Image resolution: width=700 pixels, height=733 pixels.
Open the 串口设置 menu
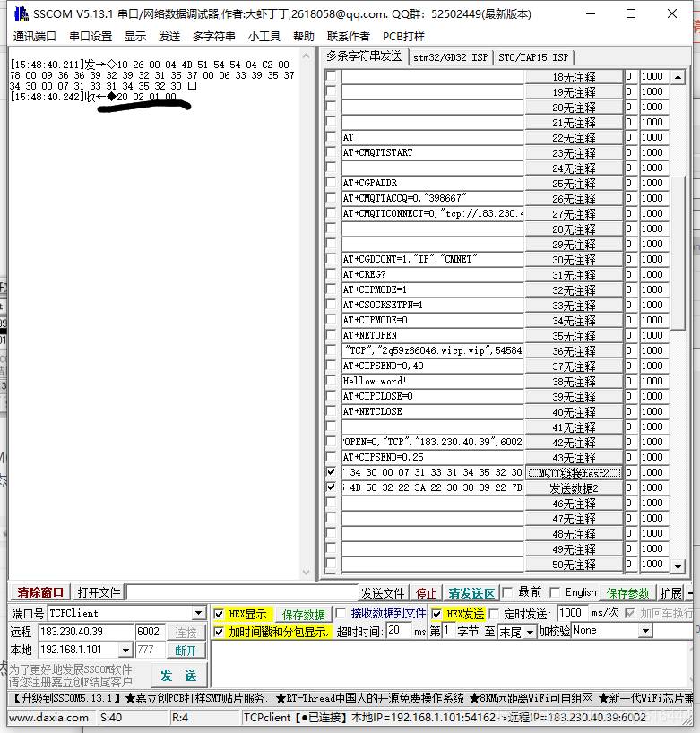tap(91, 36)
